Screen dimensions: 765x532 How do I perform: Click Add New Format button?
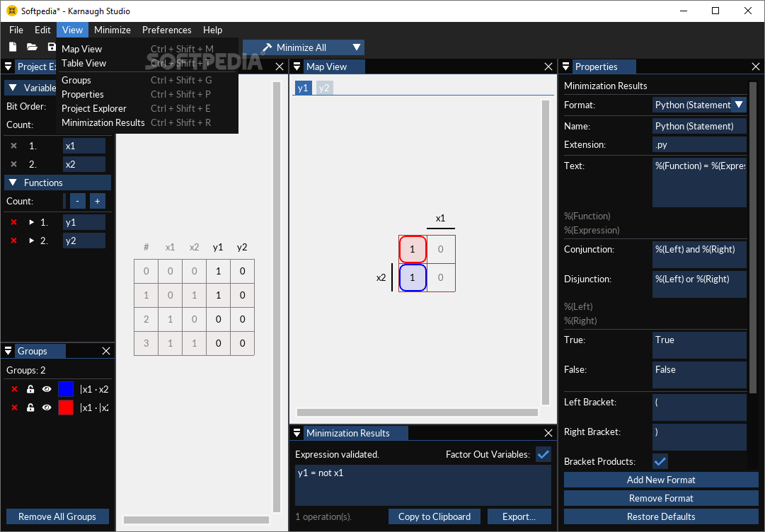coord(661,480)
